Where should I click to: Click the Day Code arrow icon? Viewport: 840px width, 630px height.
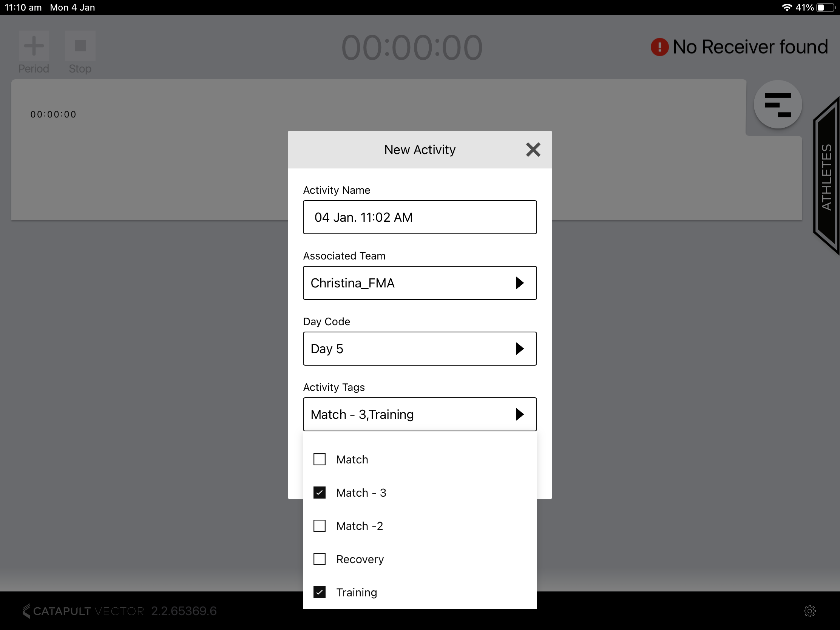pyautogui.click(x=519, y=349)
